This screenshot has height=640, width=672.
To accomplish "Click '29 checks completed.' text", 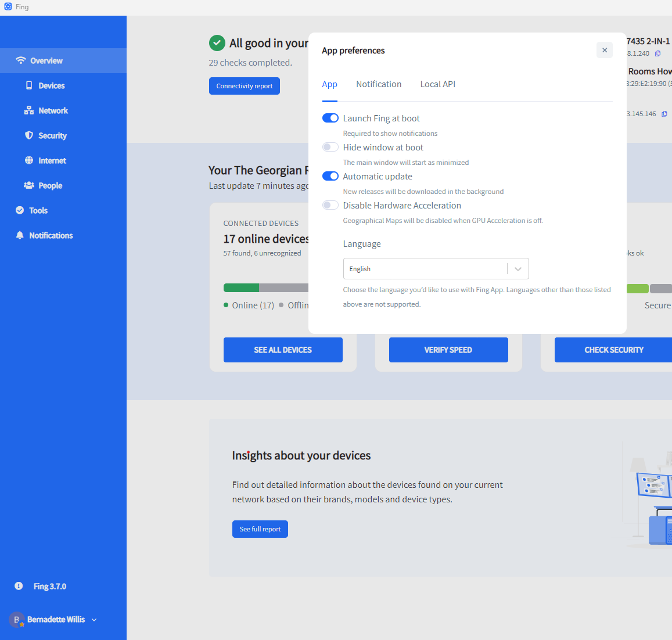I will 250,63.
